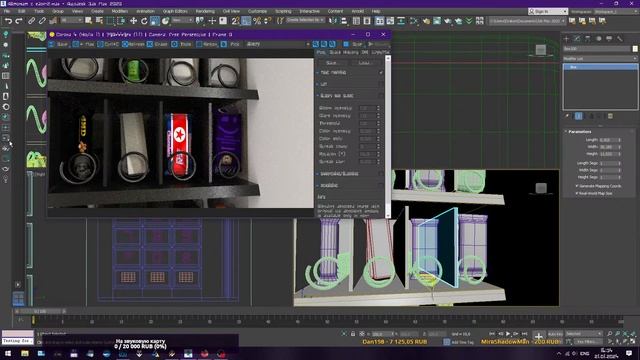
Task: Open the Modifier List dropdown
Action: tap(600, 58)
